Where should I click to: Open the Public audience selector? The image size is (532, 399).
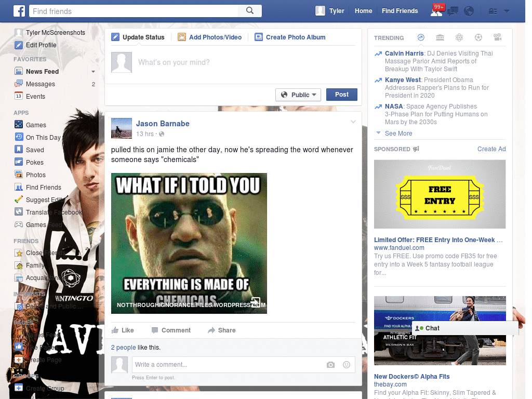[298, 95]
